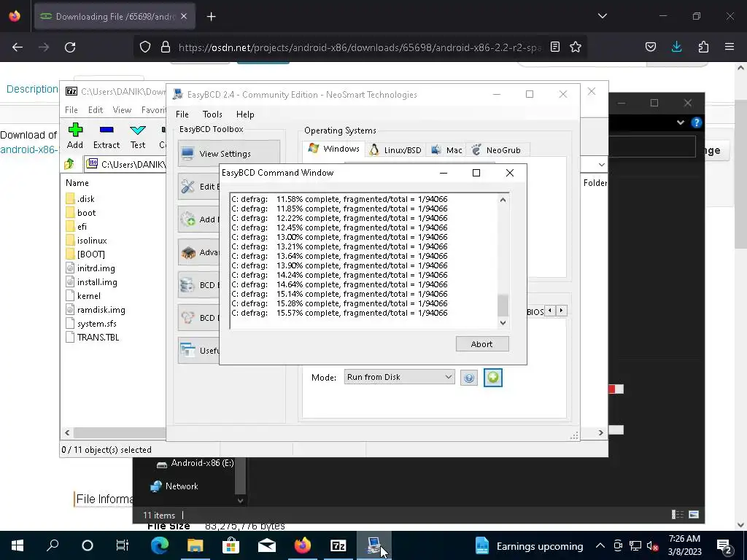Click the 7-Zip up folder icon
This screenshot has width=747, height=560.
point(69,164)
